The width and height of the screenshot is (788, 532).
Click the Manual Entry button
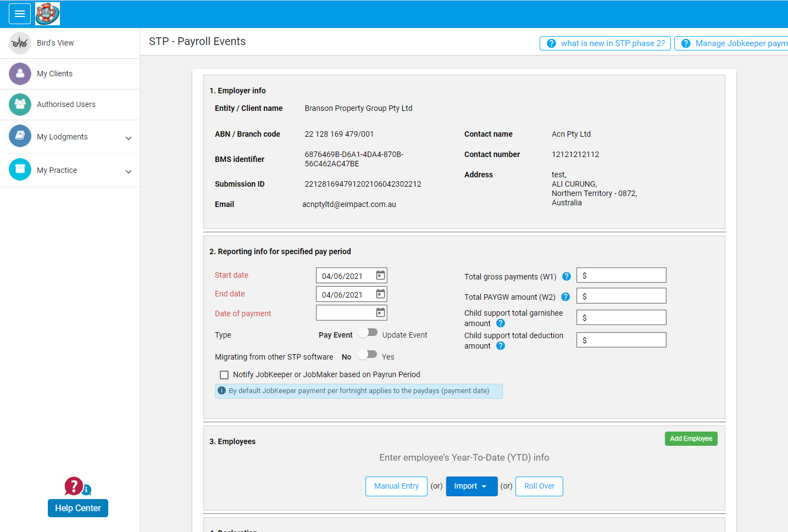pyautogui.click(x=396, y=486)
